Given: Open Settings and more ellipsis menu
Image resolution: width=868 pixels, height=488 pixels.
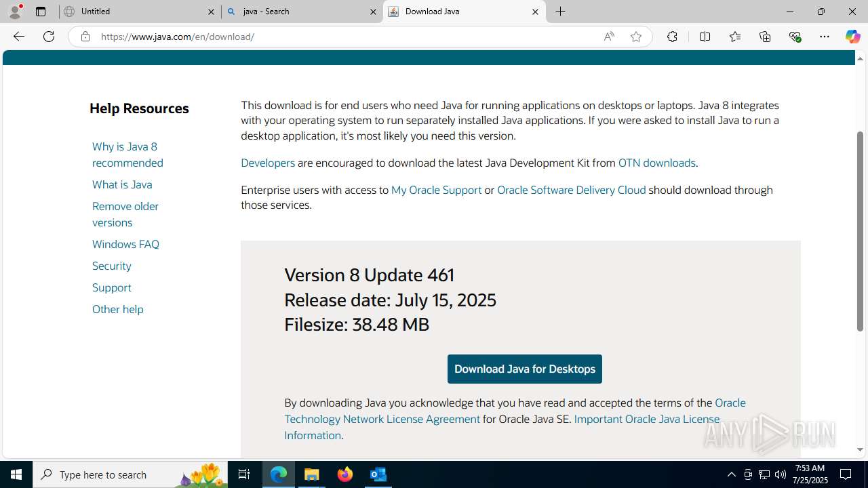Looking at the screenshot, I should click(825, 37).
